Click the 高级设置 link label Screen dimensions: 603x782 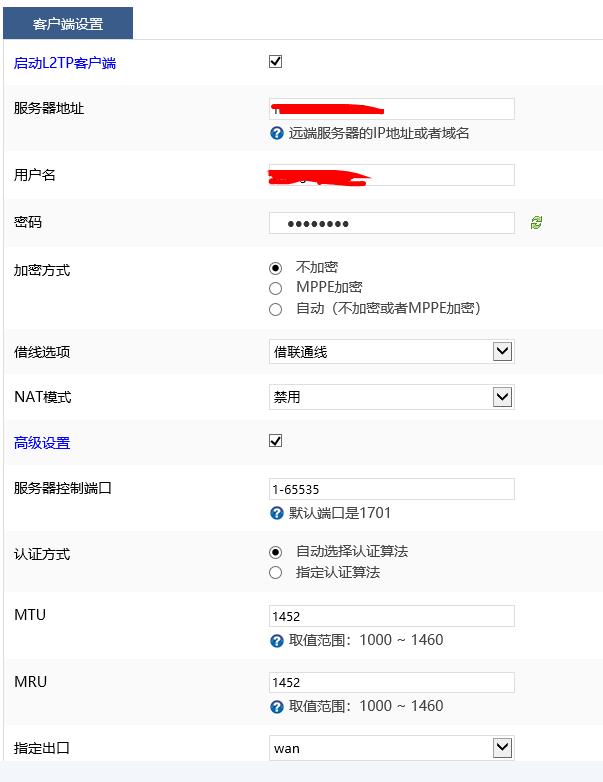pyautogui.click(x=42, y=442)
